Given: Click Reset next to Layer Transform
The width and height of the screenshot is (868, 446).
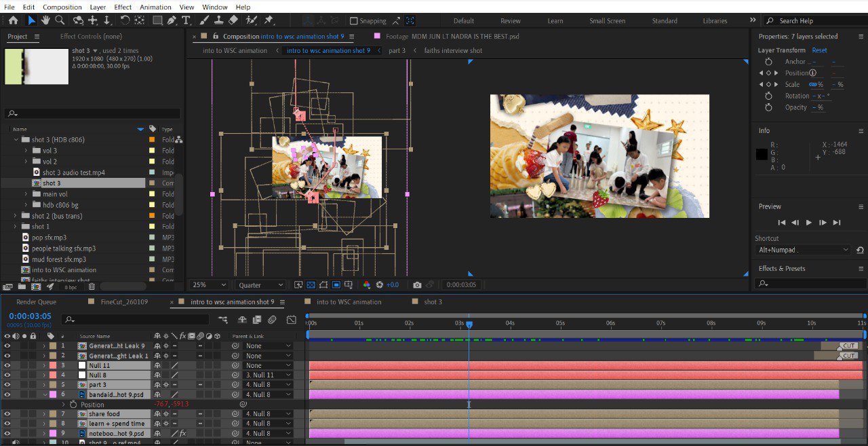Looking at the screenshot, I should [x=819, y=50].
